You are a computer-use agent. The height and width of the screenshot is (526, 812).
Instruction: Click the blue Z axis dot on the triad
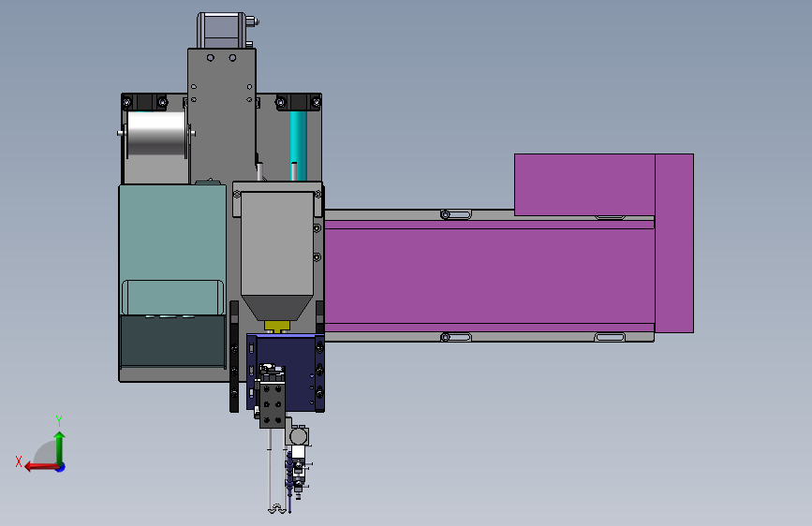click(x=61, y=467)
